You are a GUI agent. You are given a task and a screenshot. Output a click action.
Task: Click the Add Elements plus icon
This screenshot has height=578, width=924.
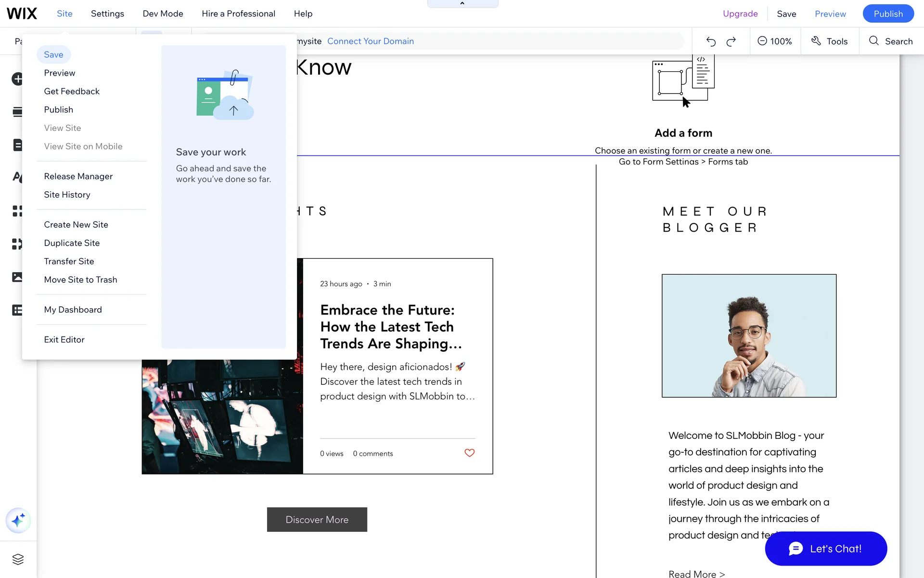(17, 79)
